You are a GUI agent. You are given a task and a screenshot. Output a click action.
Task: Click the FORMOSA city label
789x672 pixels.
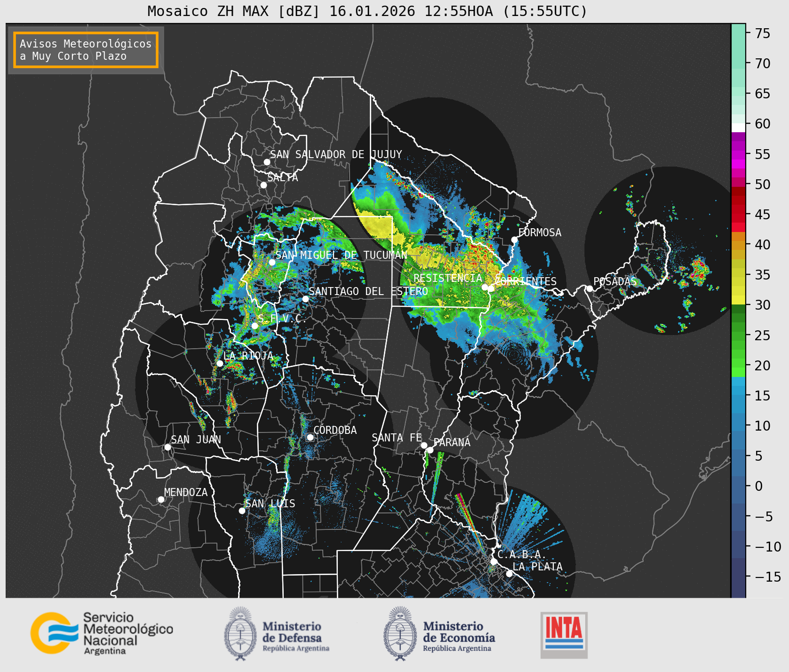tap(540, 232)
